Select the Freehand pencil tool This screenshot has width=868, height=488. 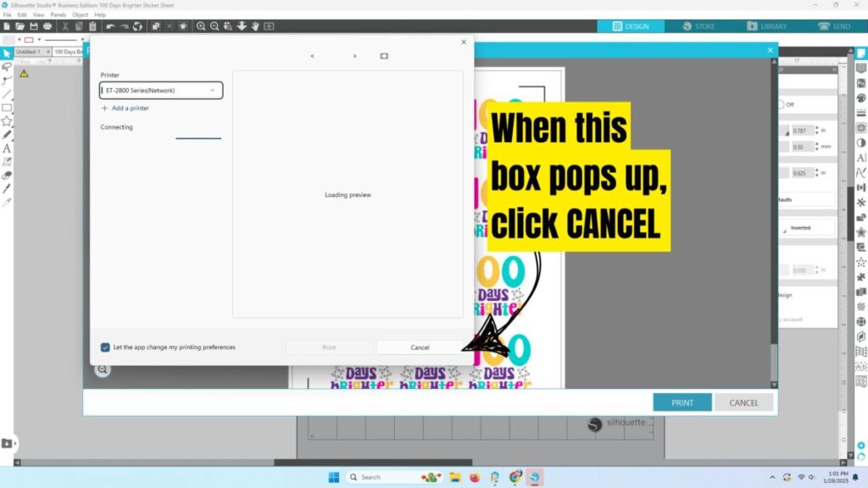coord(7,135)
